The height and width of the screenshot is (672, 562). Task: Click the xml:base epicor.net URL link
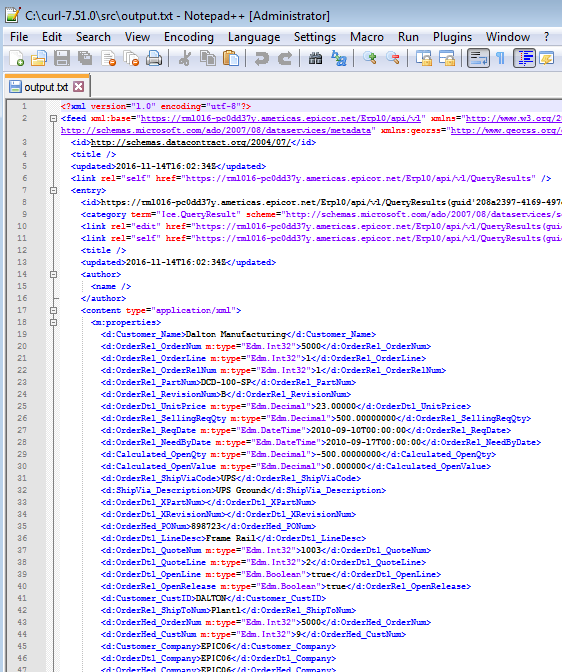(x=281, y=118)
